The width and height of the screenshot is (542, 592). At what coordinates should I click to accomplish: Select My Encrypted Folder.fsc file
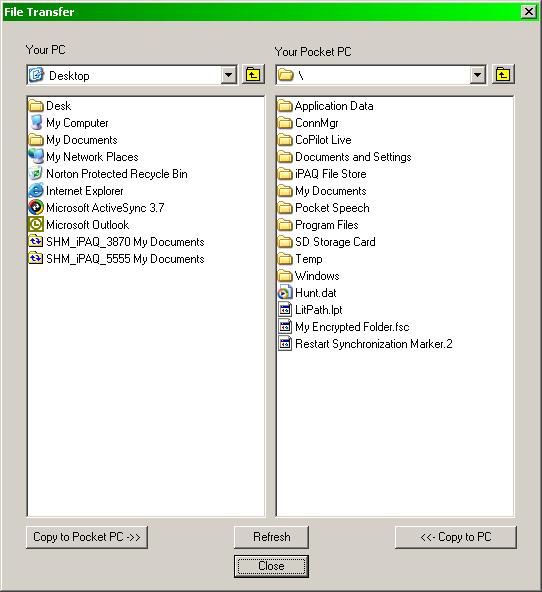click(344, 327)
